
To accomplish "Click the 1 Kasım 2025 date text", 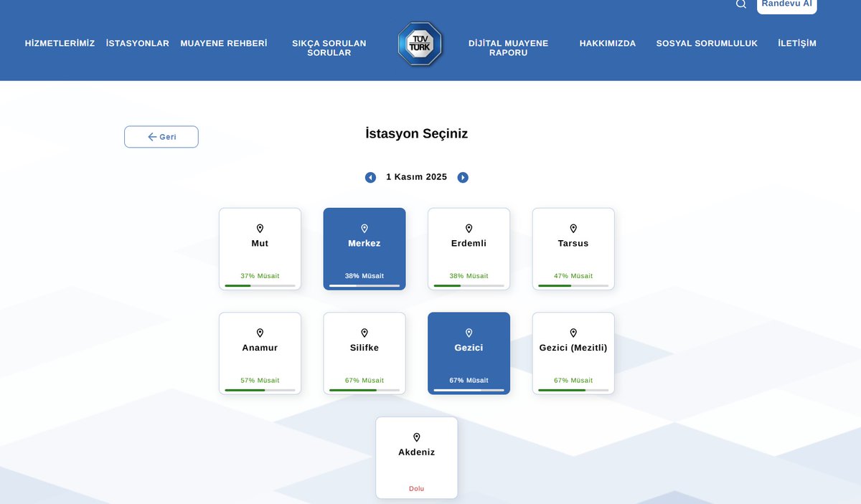I will (x=416, y=177).
